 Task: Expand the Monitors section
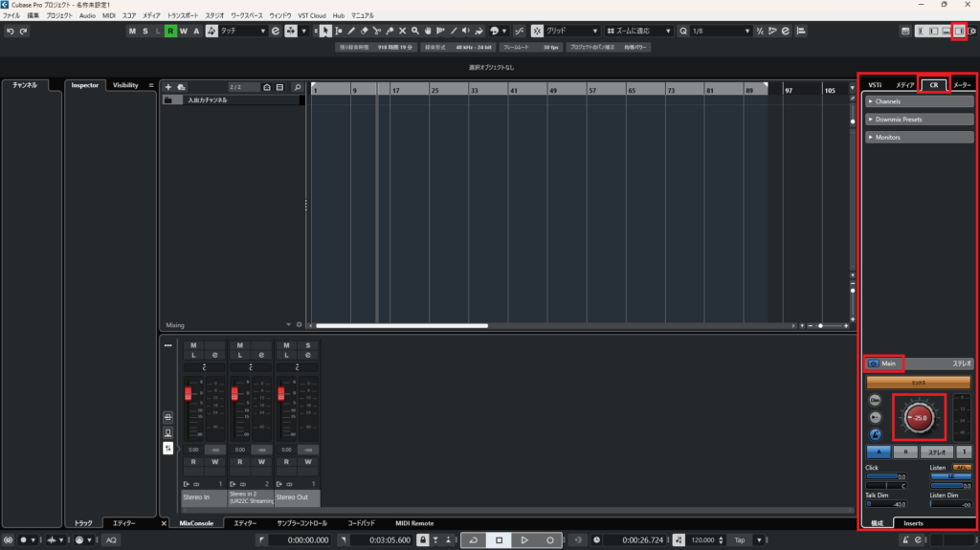pyautogui.click(x=919, y=137)
